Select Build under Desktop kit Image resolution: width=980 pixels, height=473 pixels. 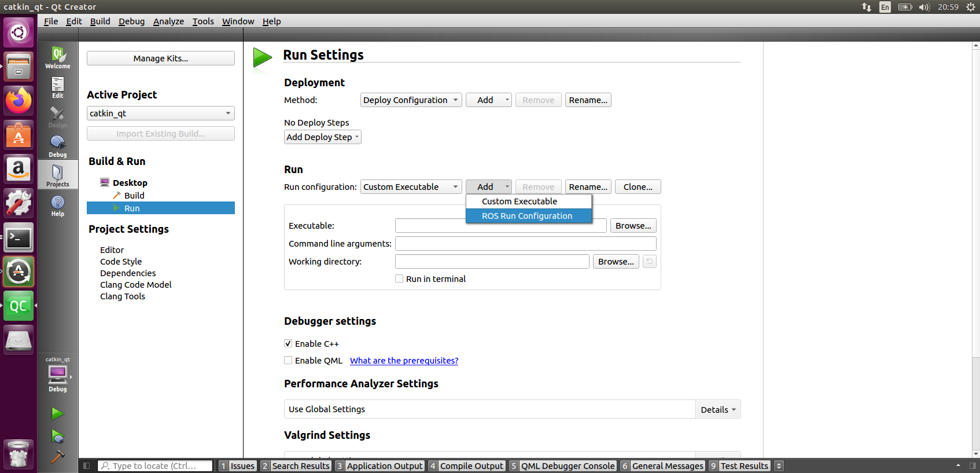click(x=134, y=196)
